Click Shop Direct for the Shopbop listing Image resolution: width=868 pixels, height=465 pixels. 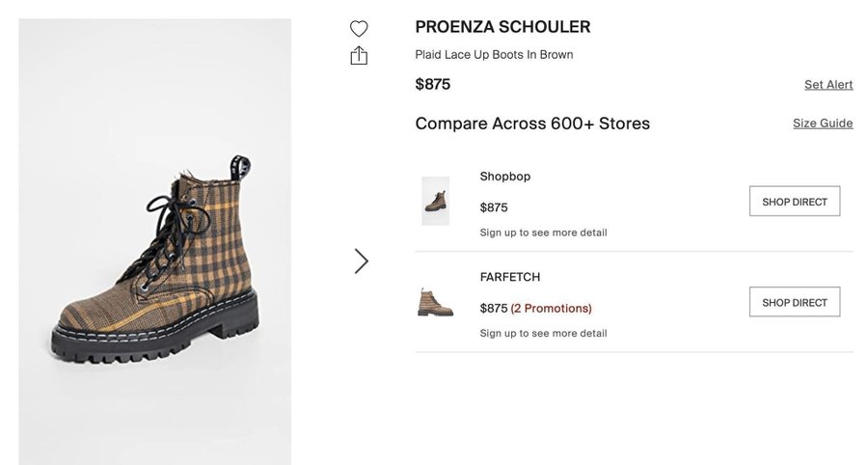[795, 202]
